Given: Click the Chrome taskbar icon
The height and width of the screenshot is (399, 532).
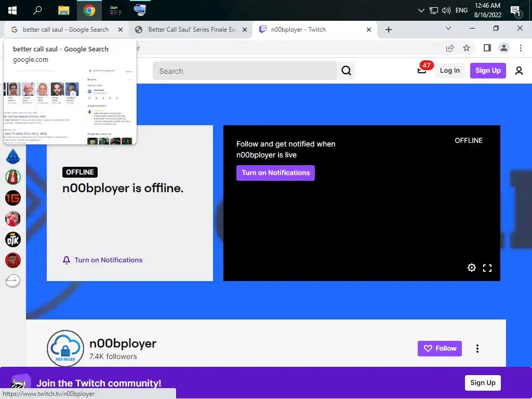Looking at the screenshot, I should click(x=89, y=10).
